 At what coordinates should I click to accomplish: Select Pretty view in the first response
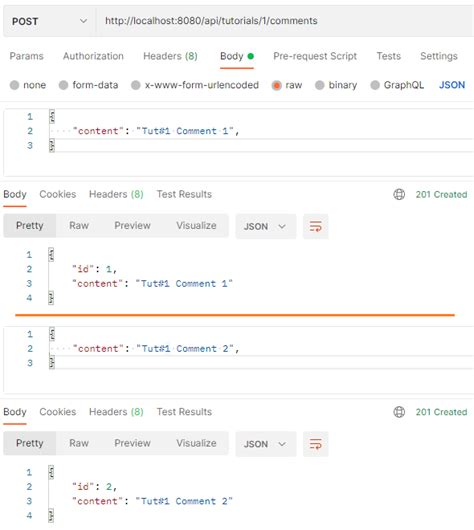click(x=30, y=225)
